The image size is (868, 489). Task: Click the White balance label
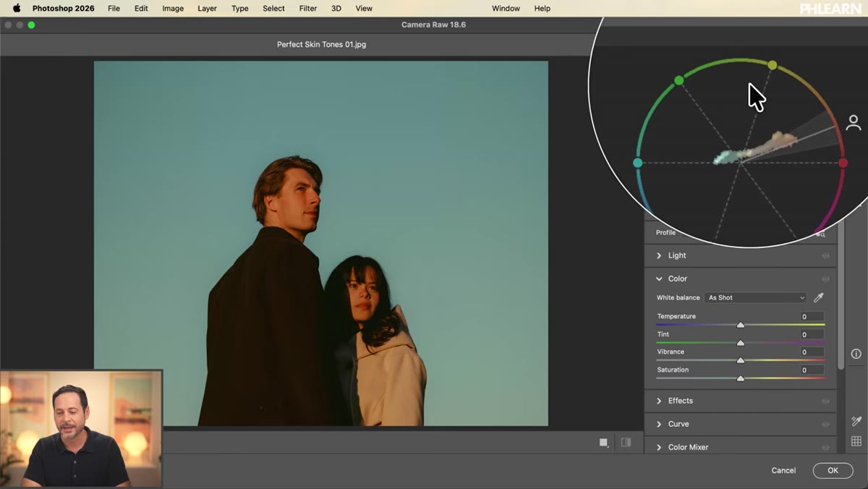pos(678,297)
